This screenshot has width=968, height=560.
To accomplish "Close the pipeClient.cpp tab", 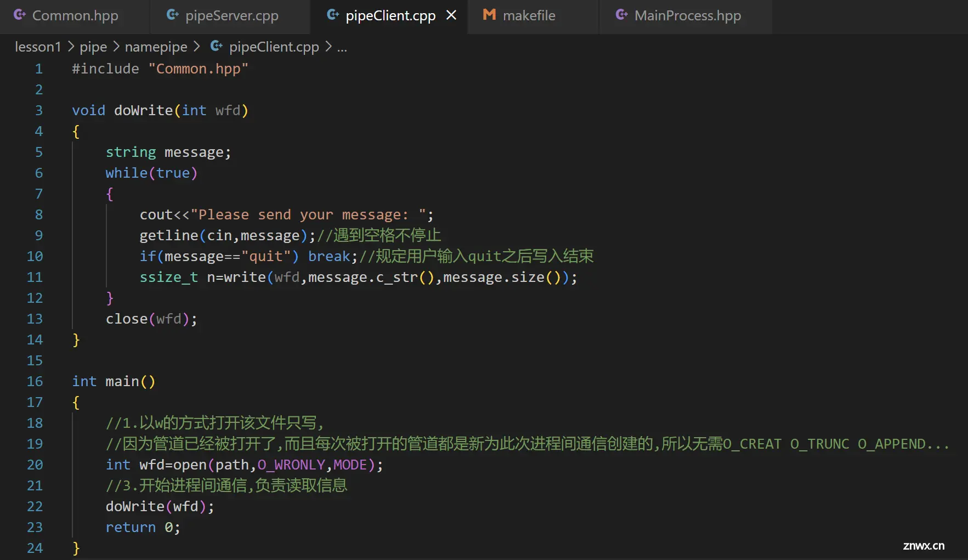I will coord(451,15).
